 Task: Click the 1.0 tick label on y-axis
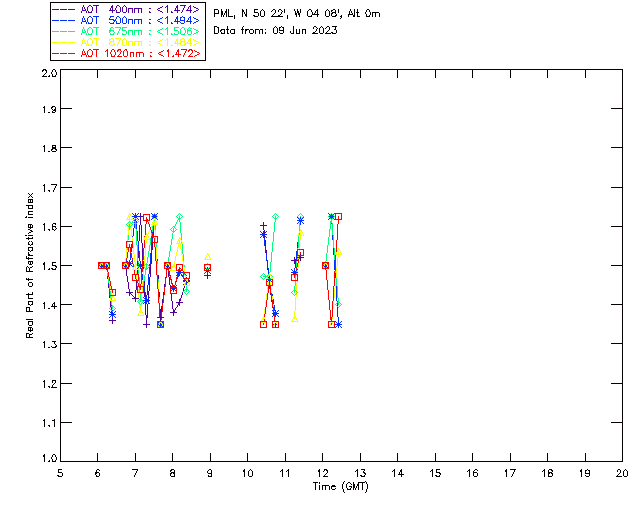coord(48,461)
